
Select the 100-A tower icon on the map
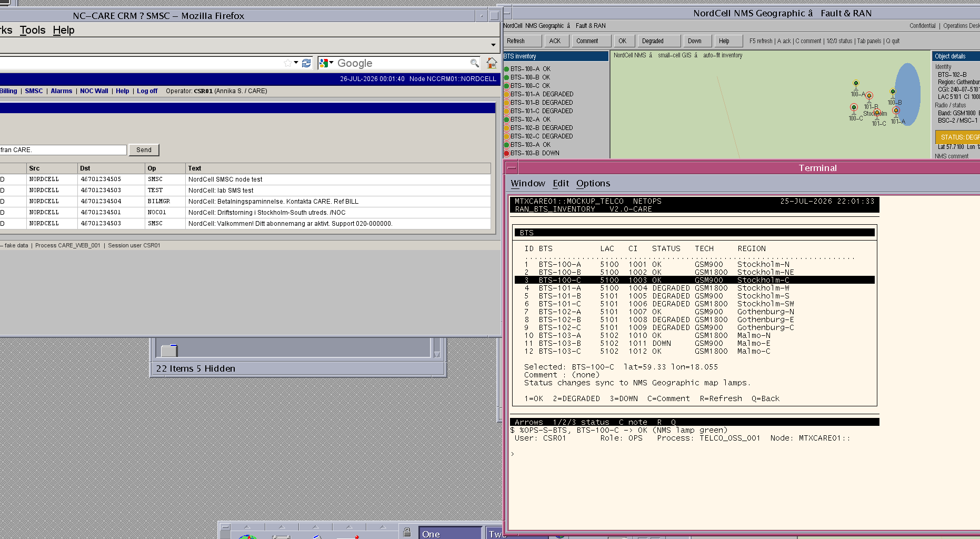coord(856,84)
